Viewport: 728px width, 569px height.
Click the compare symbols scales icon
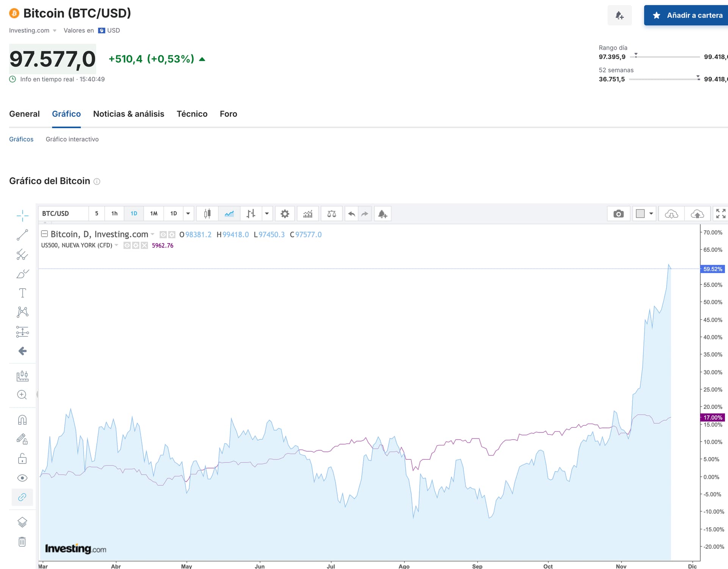click(331, 214)
